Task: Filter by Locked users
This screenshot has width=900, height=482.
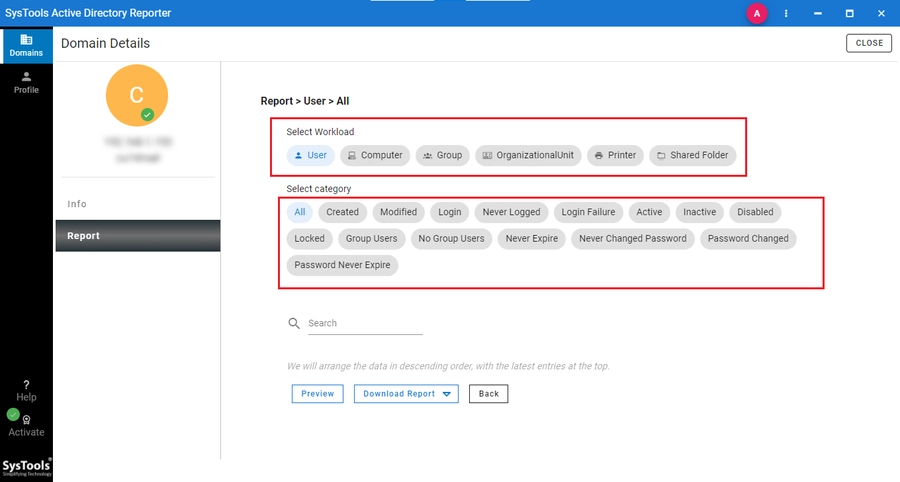Action: [309, 238]
